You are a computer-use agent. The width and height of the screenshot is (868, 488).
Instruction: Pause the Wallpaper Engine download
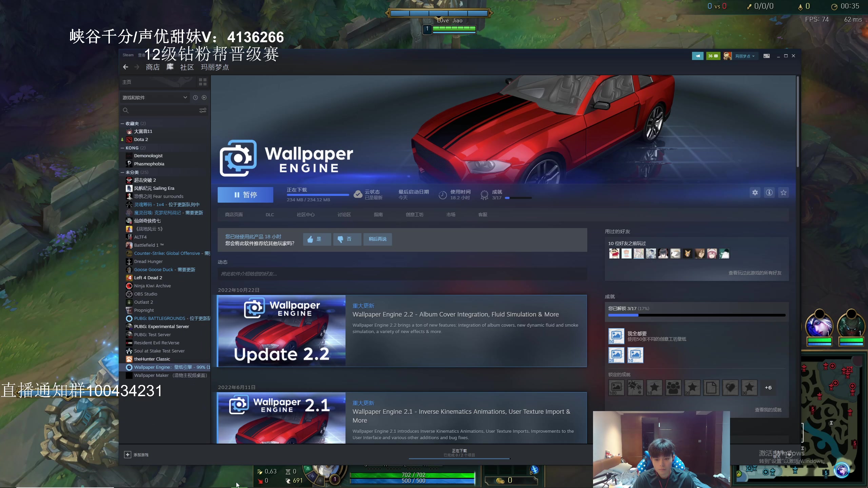click(245, 195)
